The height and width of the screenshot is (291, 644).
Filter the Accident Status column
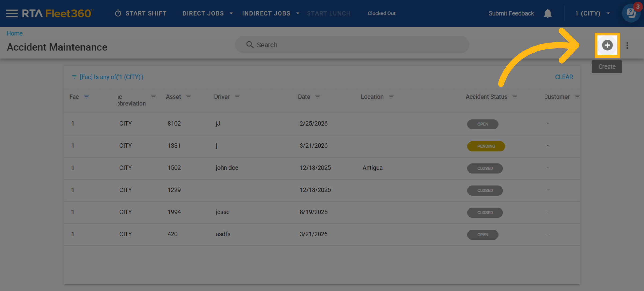(515, 97)
